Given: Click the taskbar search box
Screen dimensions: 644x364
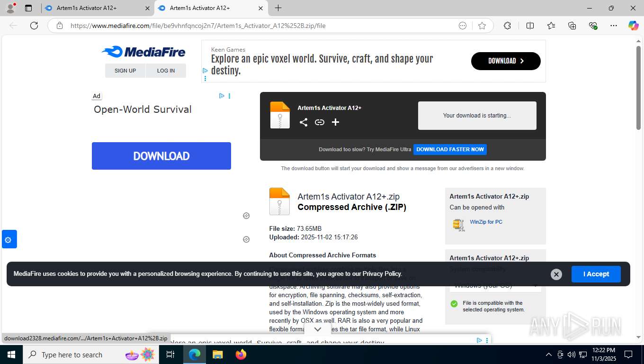Looking at the screenshot, I should tap(91, 355).
